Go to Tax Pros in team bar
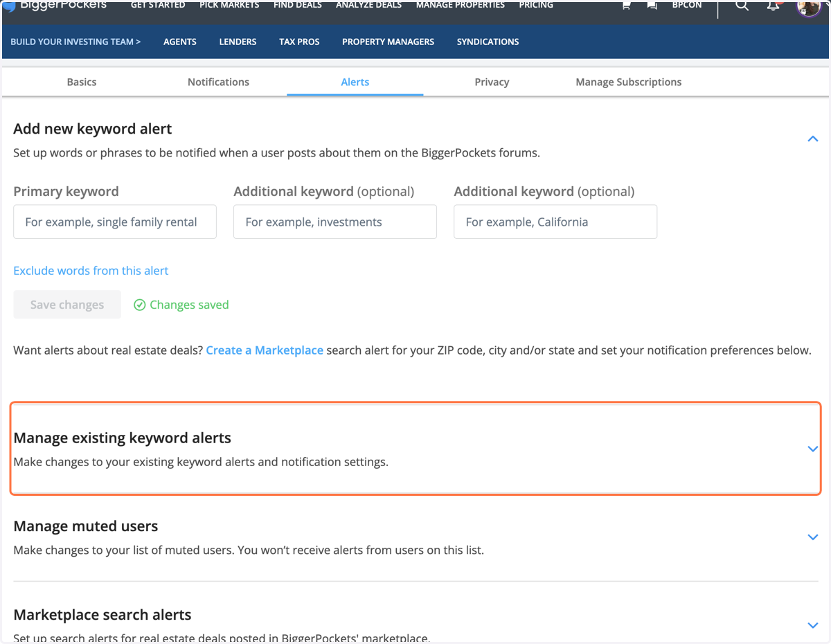The image size is (831, 644). (299, 42)
